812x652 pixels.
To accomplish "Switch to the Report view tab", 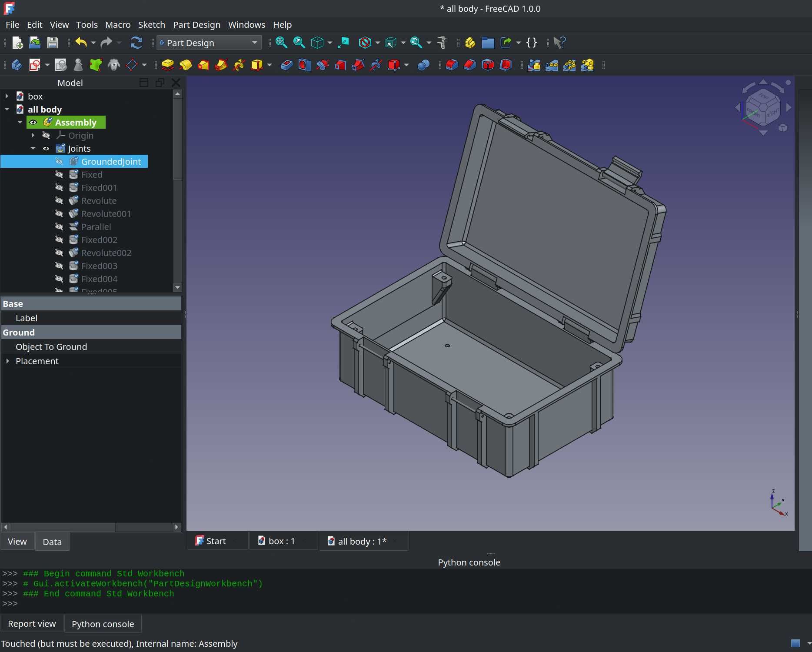I will (x=32, y=624).
